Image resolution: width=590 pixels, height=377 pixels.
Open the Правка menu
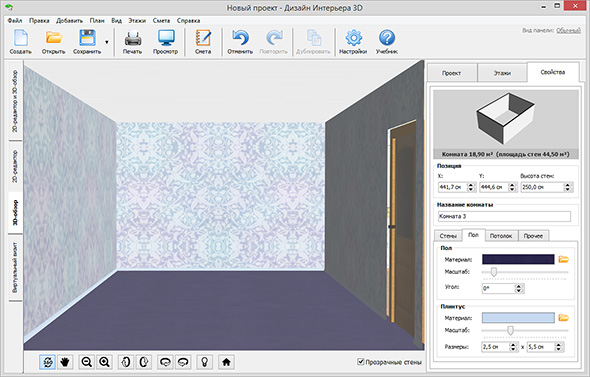(39, 21)
